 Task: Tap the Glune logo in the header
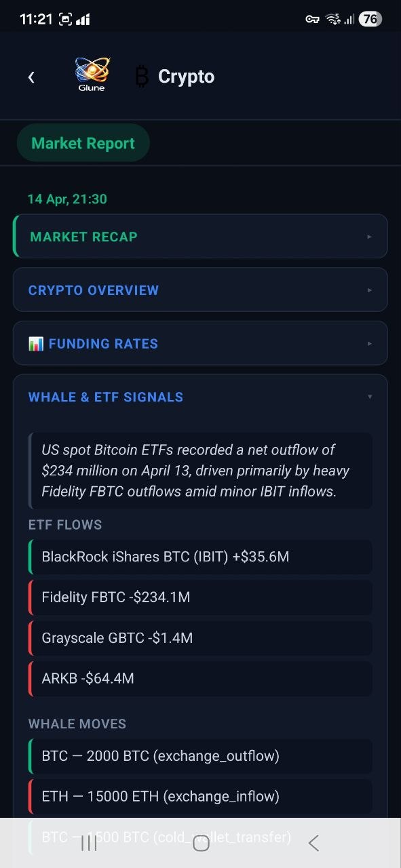click(x=91, y=73)
